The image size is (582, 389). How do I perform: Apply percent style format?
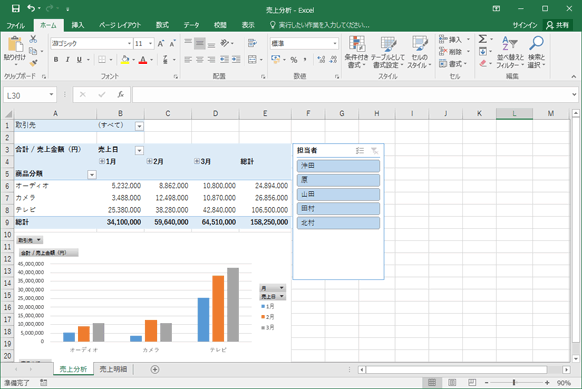click(x=294, y=59)
